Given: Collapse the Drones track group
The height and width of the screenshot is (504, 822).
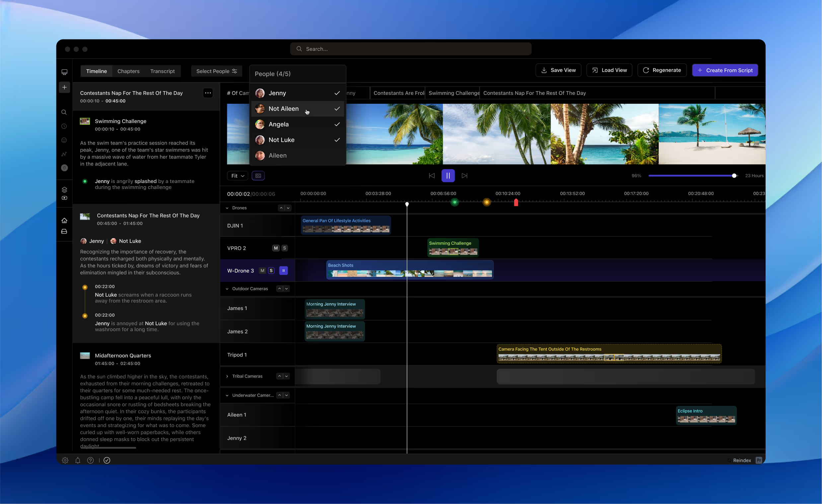Looking at the screenshot, I should (x=227, y=208).
